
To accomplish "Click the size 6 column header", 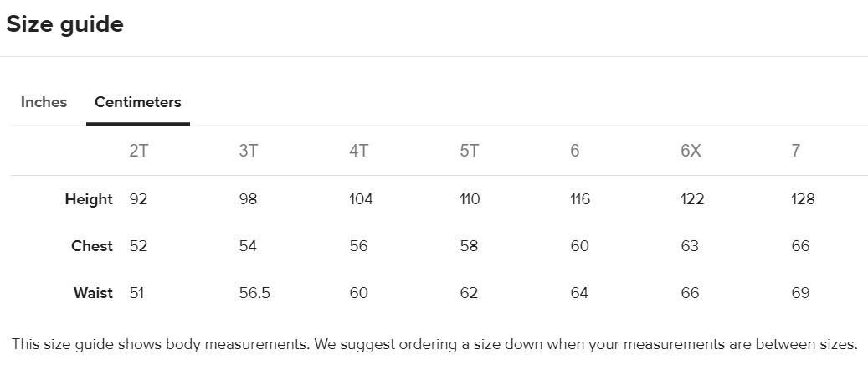I will point(574,151).
